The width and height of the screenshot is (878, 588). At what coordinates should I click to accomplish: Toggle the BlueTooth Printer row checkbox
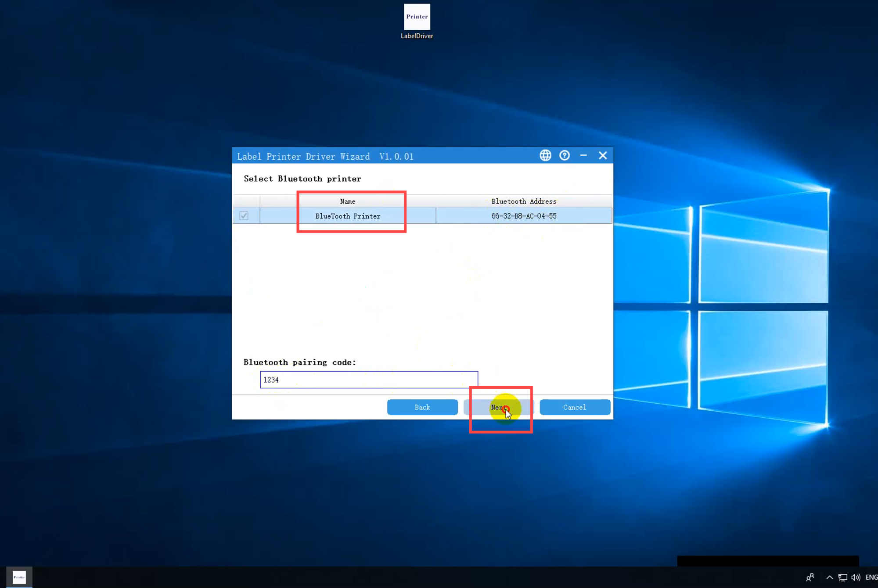[x=244, y=216]
